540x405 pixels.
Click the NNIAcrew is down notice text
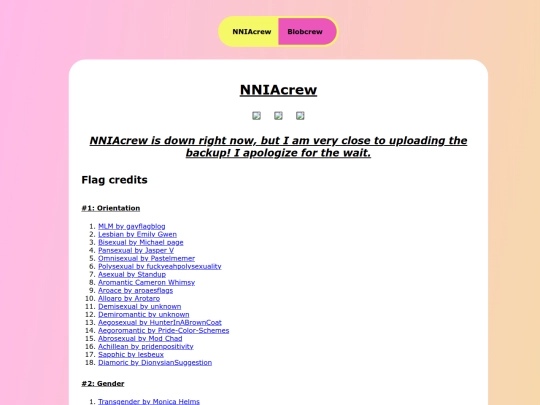click(278, 147)
